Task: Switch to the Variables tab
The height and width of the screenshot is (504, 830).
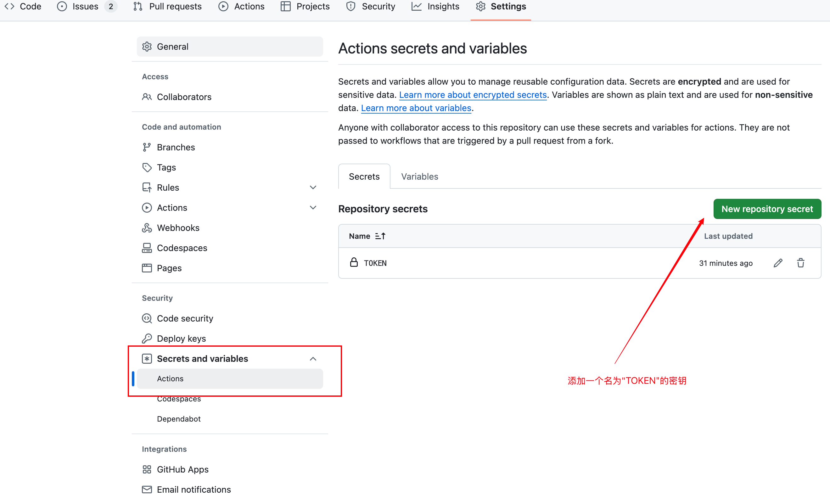Action: click(419, 176)
